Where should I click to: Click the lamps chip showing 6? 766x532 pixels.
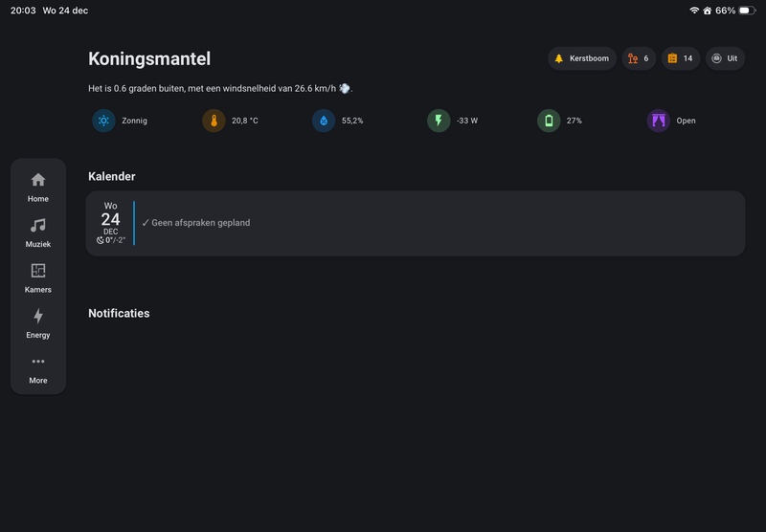click(x=639, y=58)
